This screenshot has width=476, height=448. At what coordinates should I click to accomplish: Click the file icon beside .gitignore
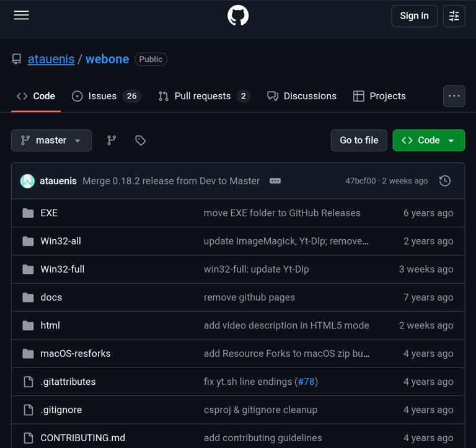29,410
